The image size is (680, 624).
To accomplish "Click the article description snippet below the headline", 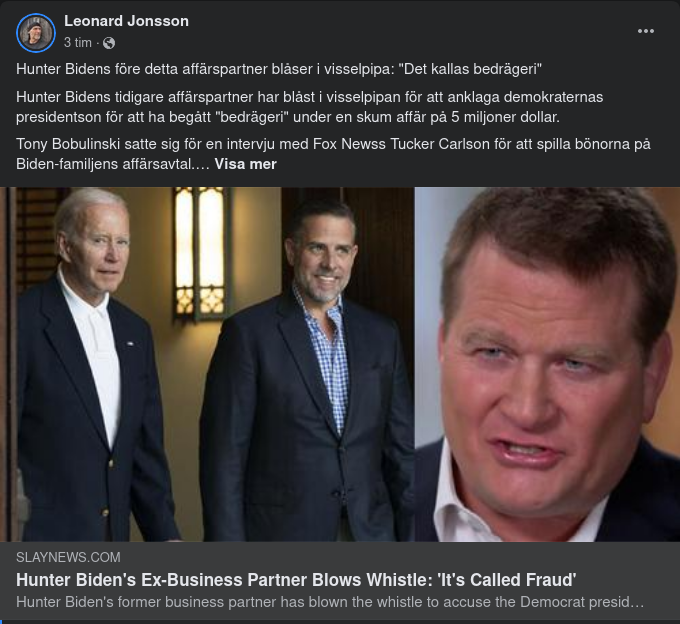I will (x=330, y=602).
